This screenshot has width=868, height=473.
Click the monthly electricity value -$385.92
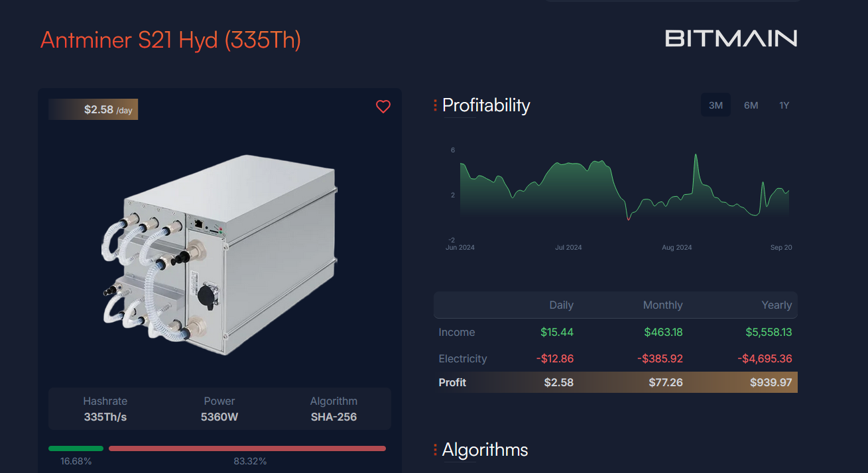pos(660,359)
